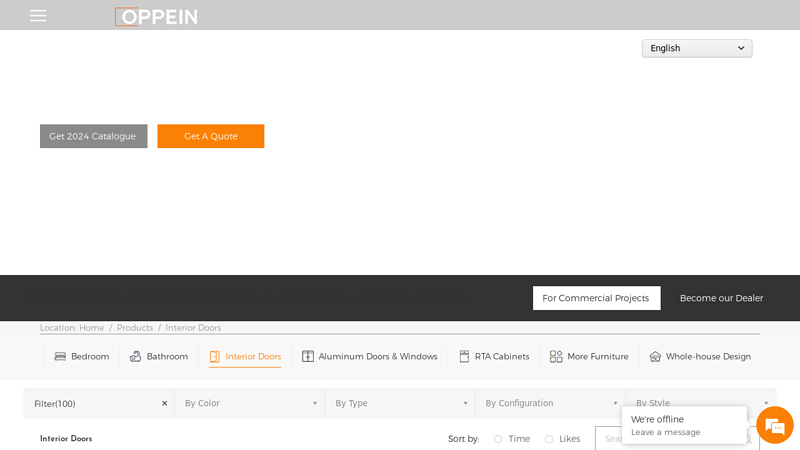Click the RTA Cabinets icon
Viewport: 800px width, 450px height.
[464, 356]
